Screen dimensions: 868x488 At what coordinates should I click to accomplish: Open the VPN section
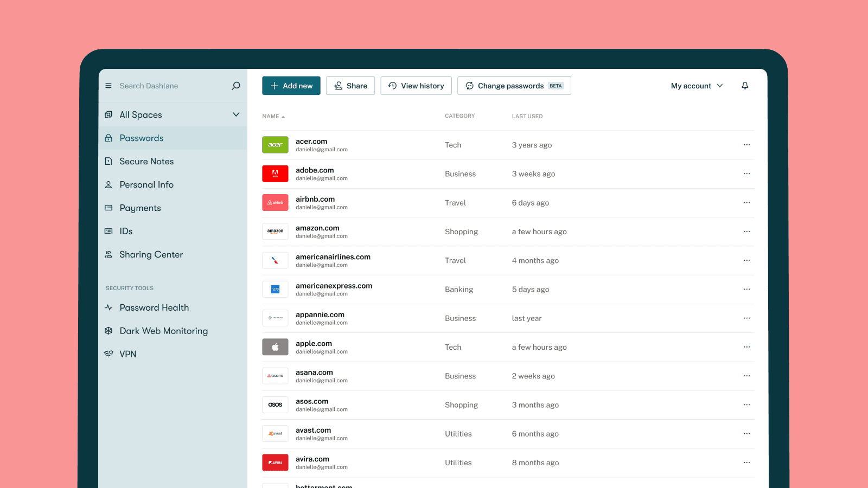(x=127, y=354)
